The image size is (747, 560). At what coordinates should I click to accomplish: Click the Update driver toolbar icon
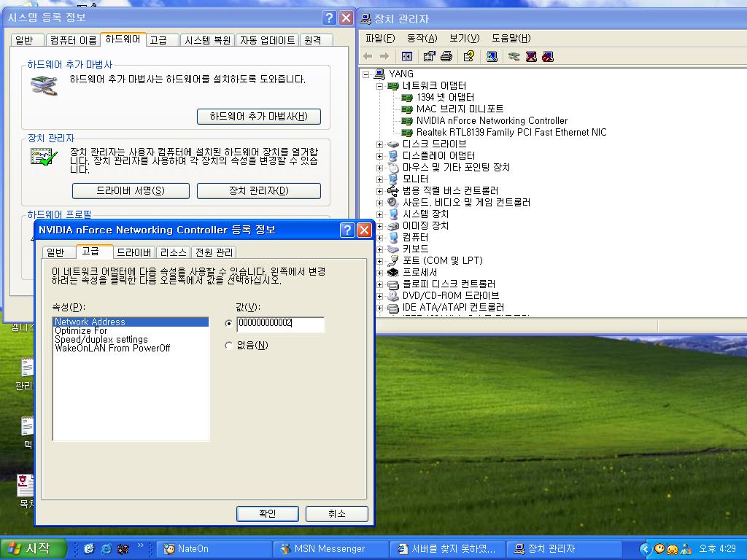514,56
